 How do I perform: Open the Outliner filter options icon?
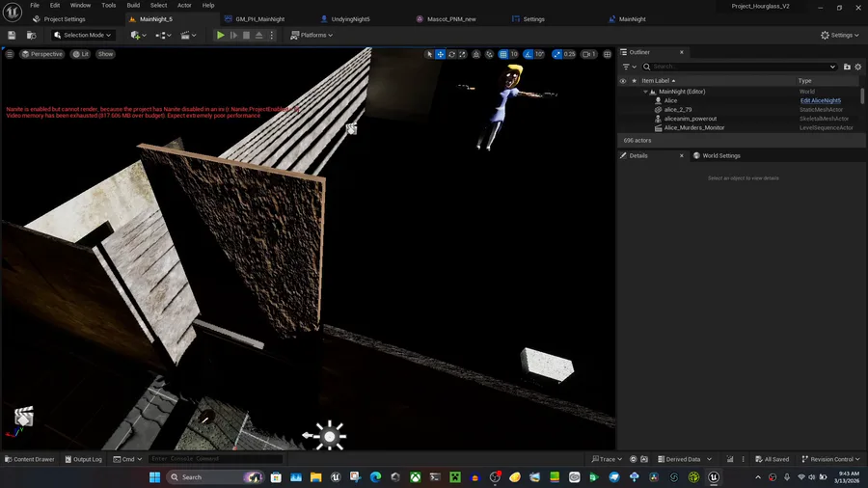click(x=630, y=67)
